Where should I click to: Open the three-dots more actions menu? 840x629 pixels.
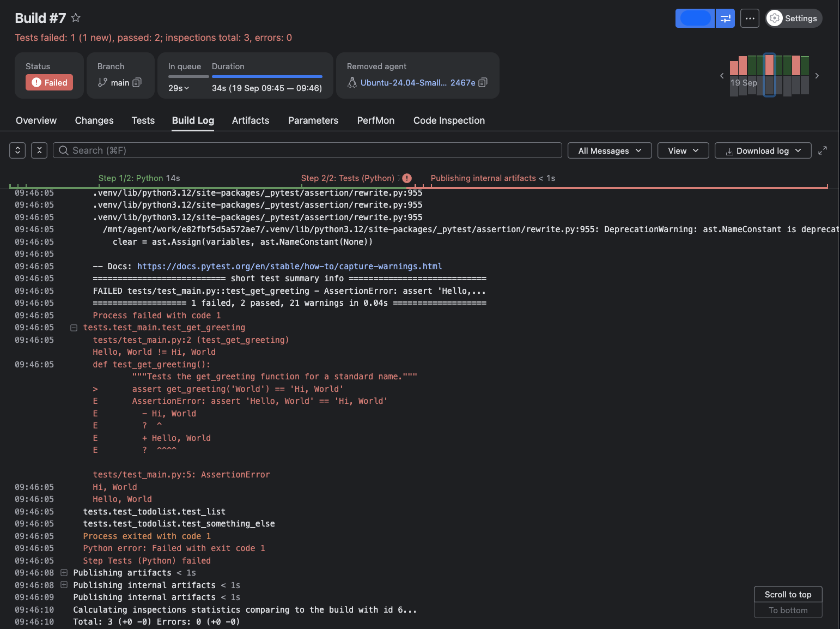pos(750,19)
